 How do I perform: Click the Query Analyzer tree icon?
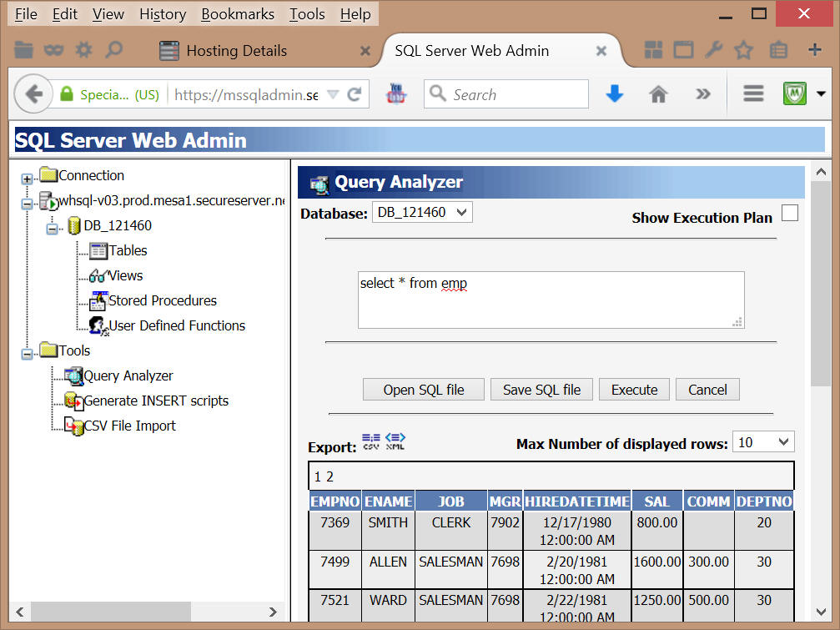[73, 375]
